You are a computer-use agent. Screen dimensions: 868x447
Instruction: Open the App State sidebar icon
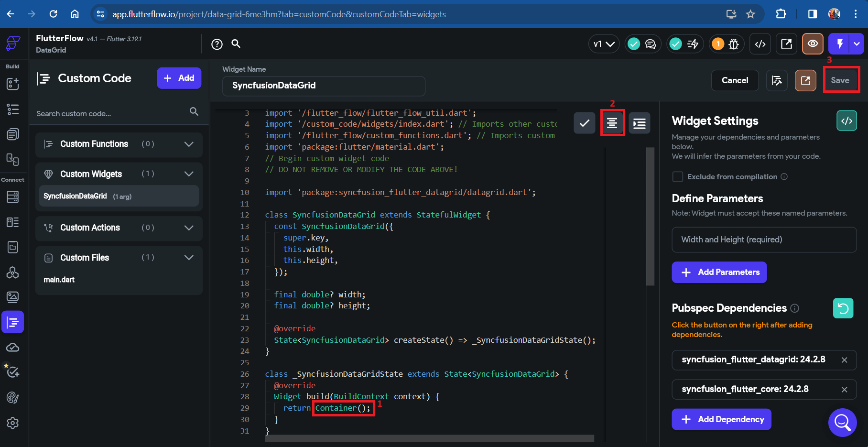(13, 247)
